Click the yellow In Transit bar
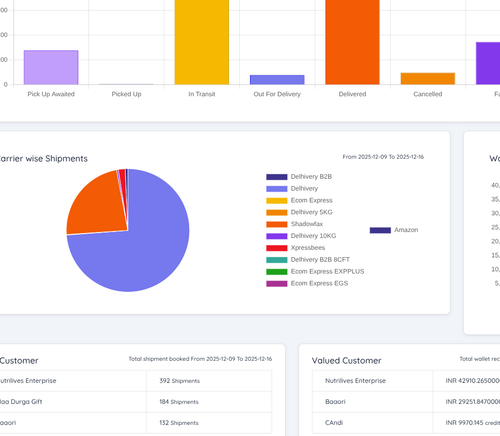The image size is (500, 436). tap(202, 42)
